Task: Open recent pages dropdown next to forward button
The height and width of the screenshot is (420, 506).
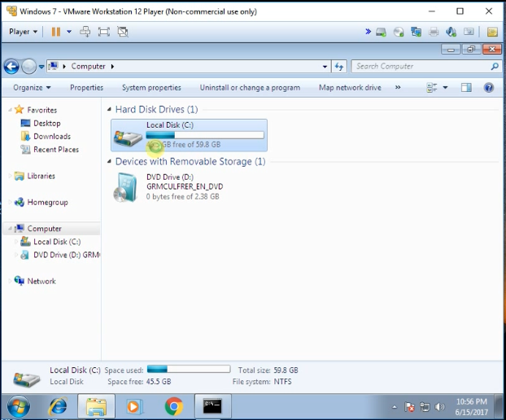Action: [x=41, y=67]
